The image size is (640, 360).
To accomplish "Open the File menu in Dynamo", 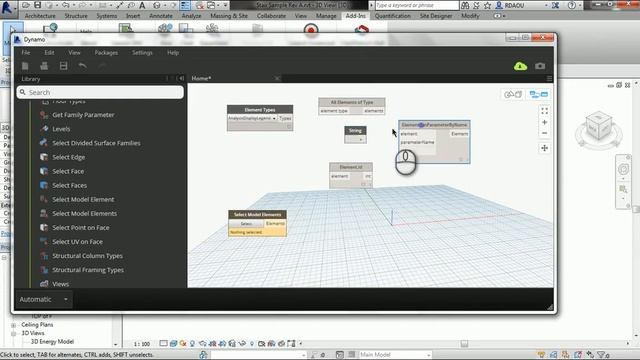I will pos(26,53).
